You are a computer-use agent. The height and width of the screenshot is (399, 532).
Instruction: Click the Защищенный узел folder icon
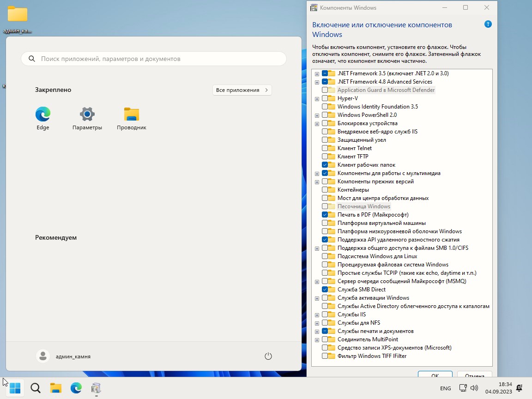coord(332,140)
